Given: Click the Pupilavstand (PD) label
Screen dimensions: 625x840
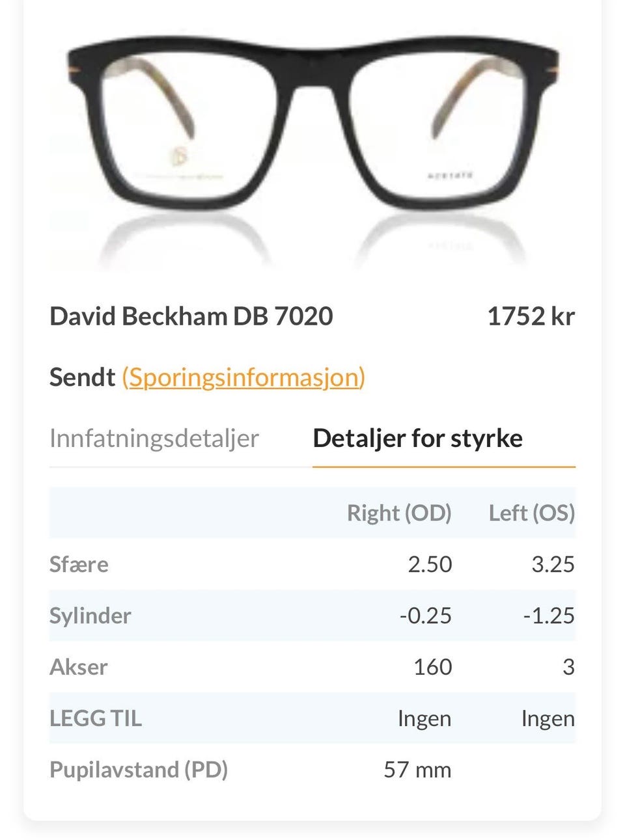Looking at the screenshot, I should click(x=139, y=770).
